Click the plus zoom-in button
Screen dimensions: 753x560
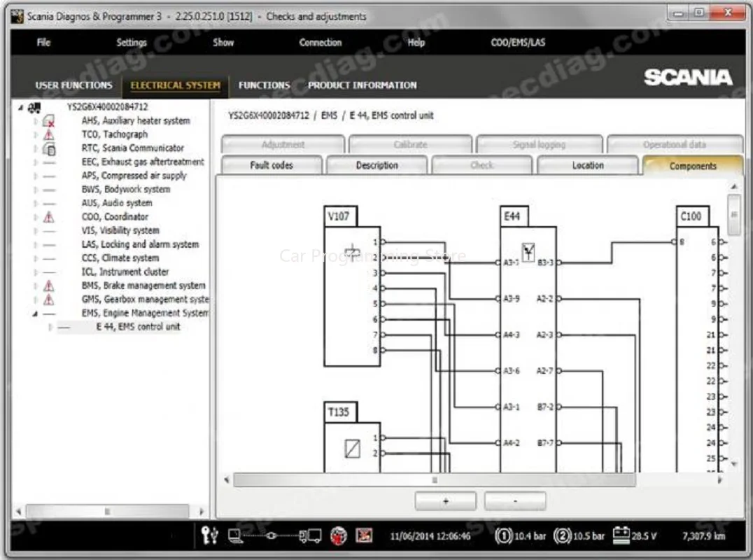446,501
